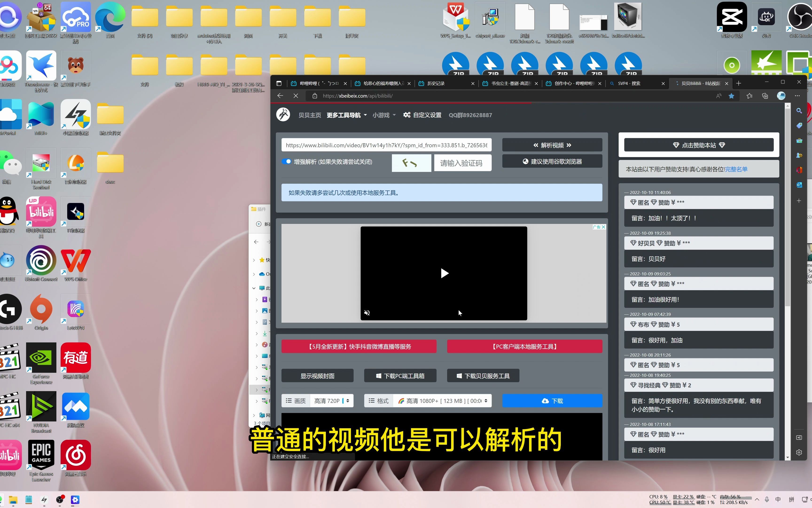812x508 pixels.
Task: Open the Edge sidebar search icon
Action: [x=799, y=111]
